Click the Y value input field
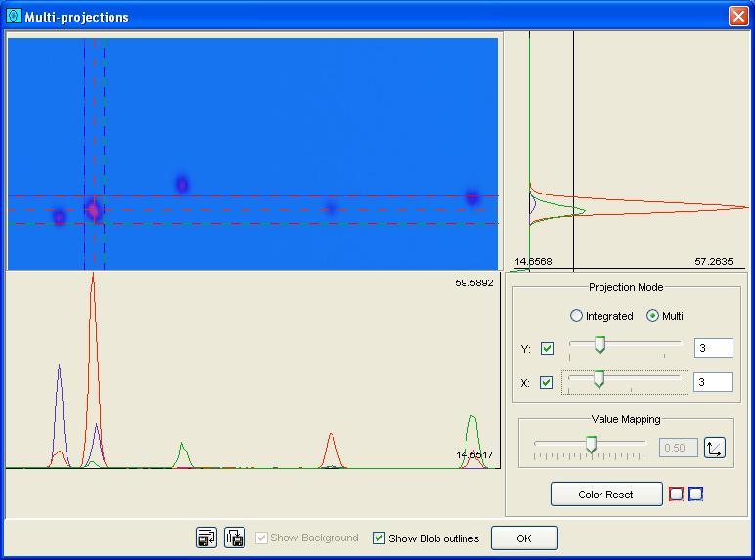The image size is (755, 560). [x=712, y=349]
